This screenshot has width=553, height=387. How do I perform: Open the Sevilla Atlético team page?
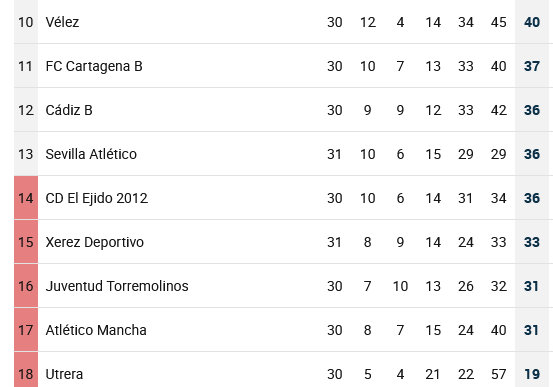(x=91, y=154)
